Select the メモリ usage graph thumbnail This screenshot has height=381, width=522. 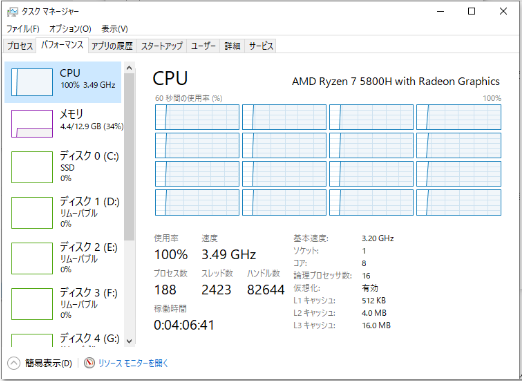tap(32, 124)
